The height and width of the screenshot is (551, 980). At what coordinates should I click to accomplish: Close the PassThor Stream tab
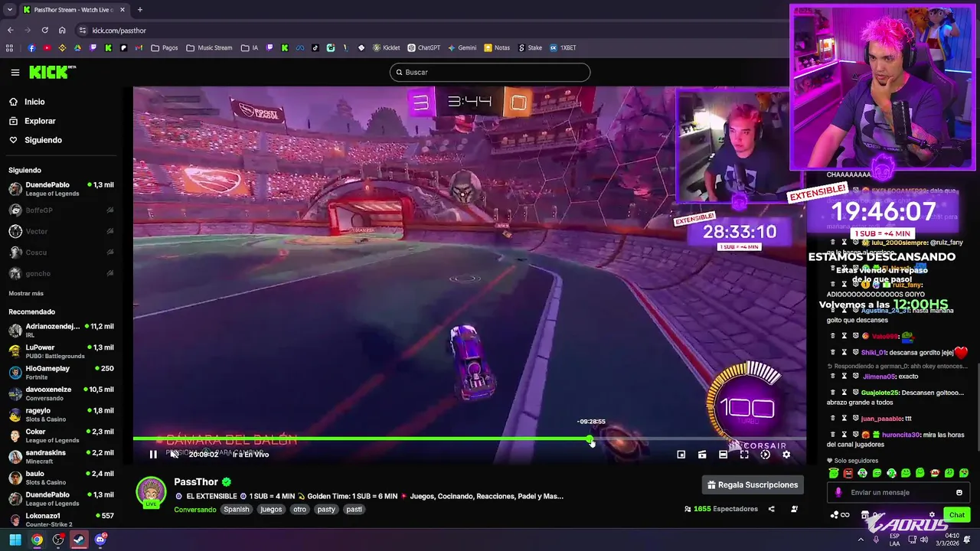(122, 10)
